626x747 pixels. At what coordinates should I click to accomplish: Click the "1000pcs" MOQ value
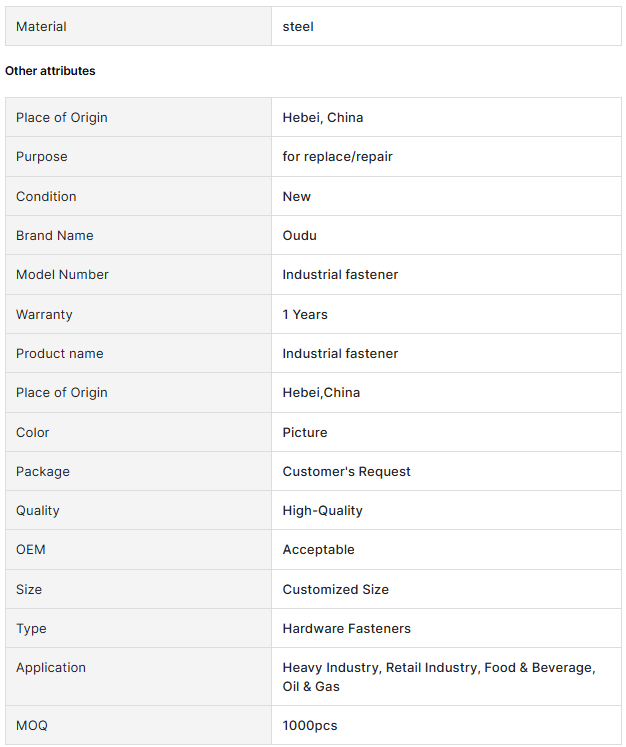pyautogui.click(x=310, y=725)
